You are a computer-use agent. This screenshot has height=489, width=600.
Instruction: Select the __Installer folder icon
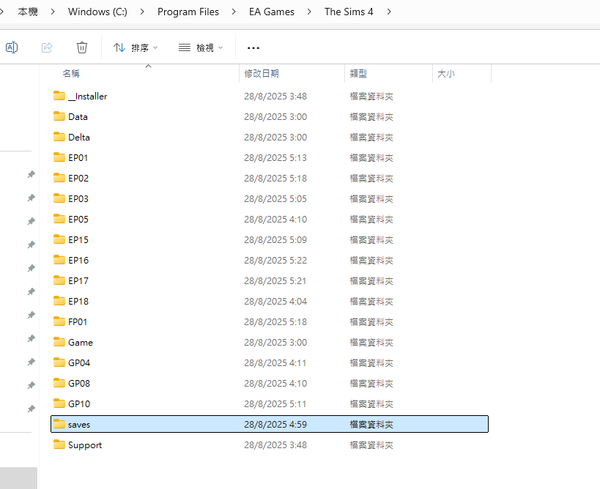coord(59,96)
